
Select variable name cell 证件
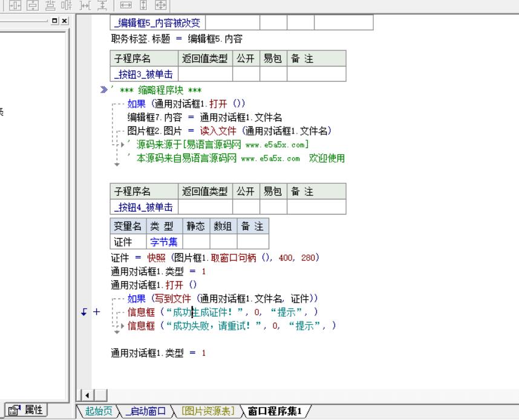(x=128, y=241)
